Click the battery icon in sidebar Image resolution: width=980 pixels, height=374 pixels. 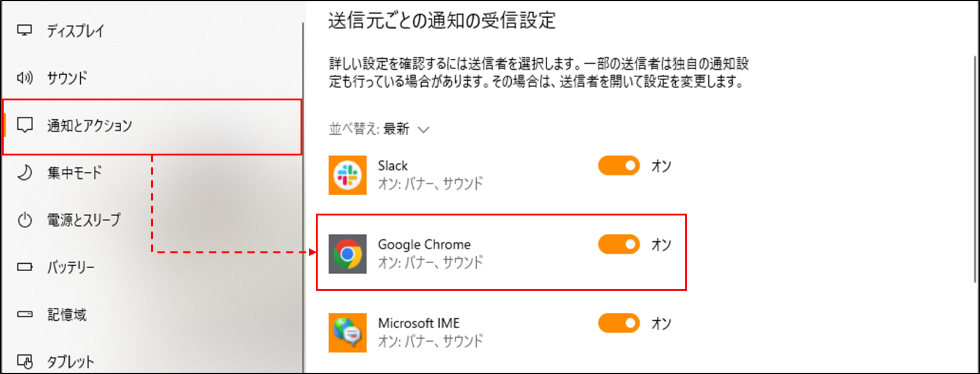point(24,267)
